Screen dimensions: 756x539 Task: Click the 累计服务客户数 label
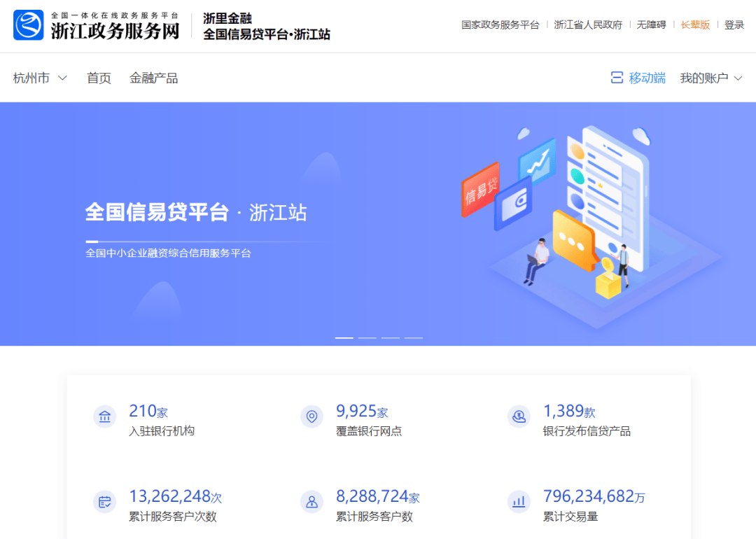click(374, 517)
